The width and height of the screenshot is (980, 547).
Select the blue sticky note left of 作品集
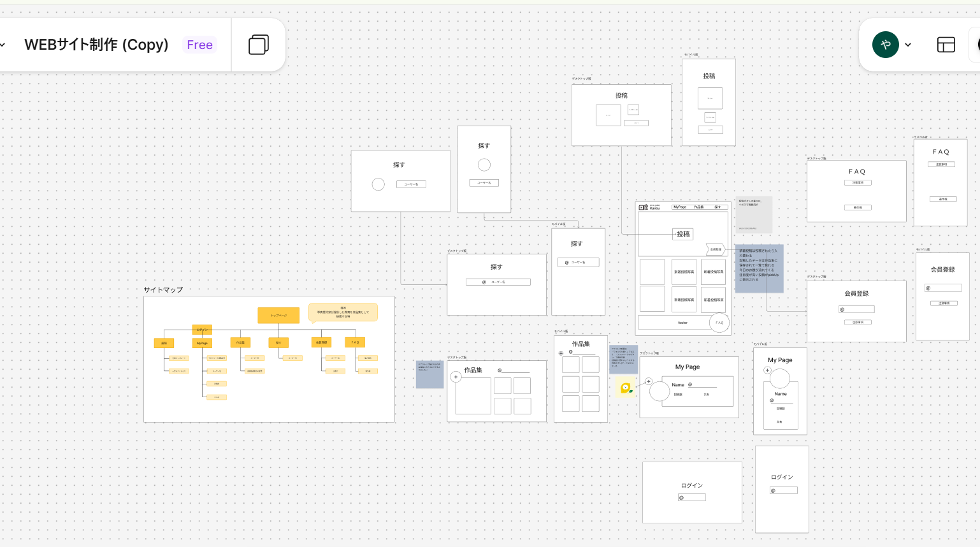tap(429, 374)
